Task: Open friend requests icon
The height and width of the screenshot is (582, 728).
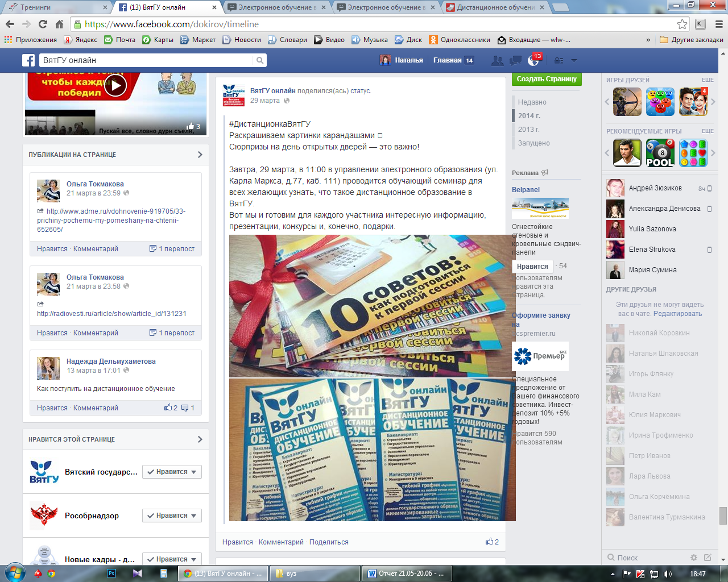Action: click(498, 60)
